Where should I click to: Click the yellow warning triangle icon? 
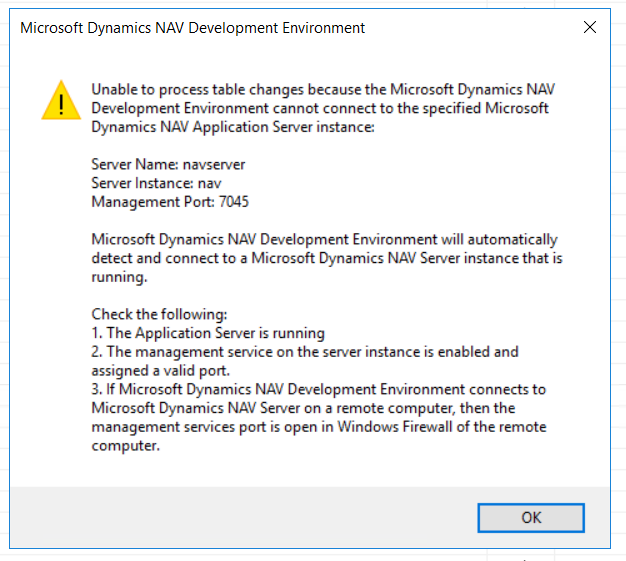tap(61, 100)
